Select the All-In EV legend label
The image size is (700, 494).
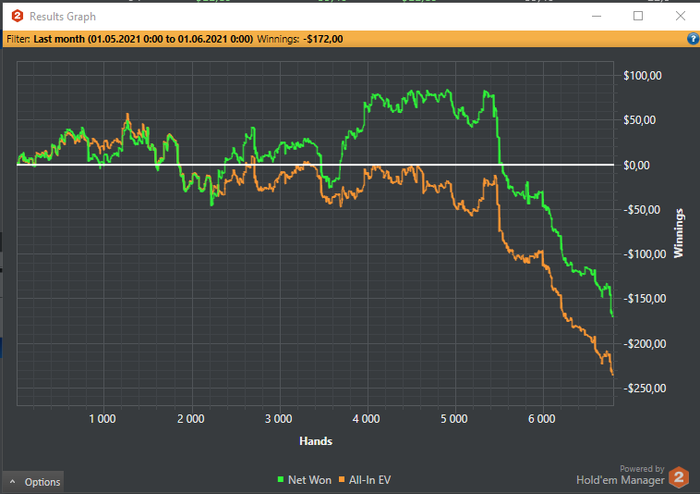point(370,480)
